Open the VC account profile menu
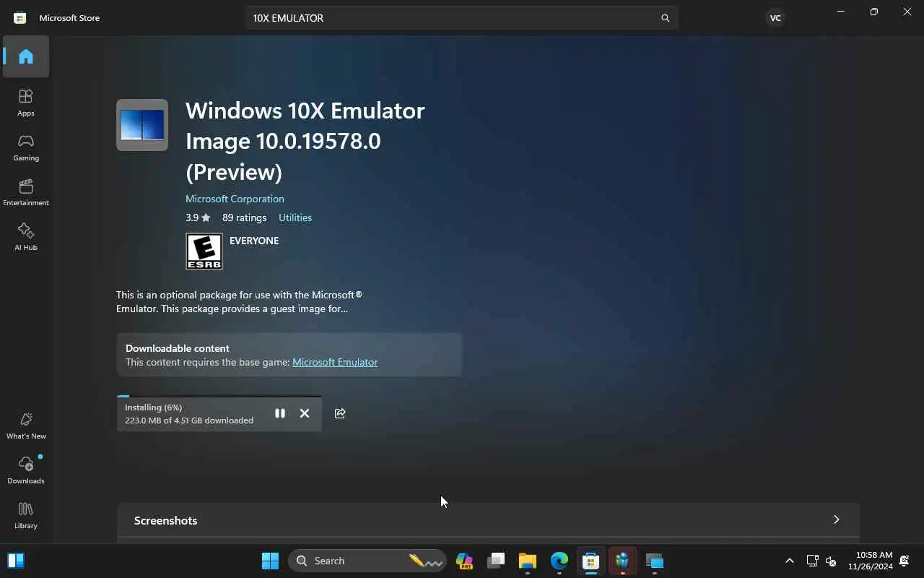Screen dimensions: 924x578 pos(775,18)
